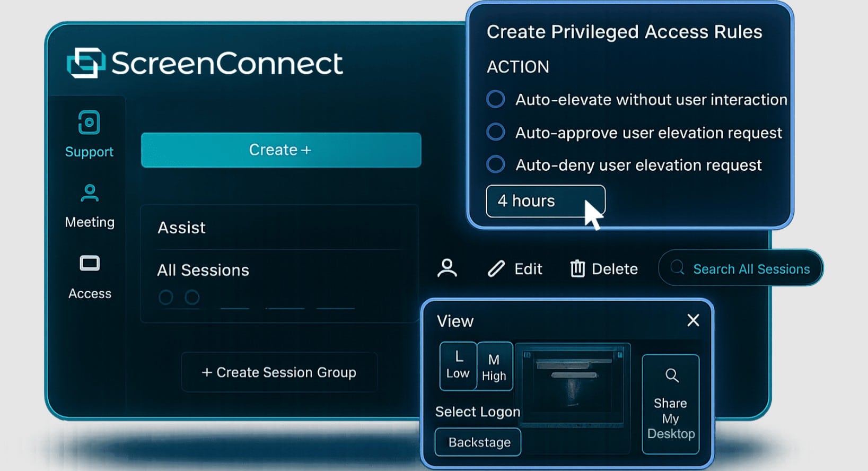Click the View panel title
This screenshot has width=868, height=471.
[455, 321]
